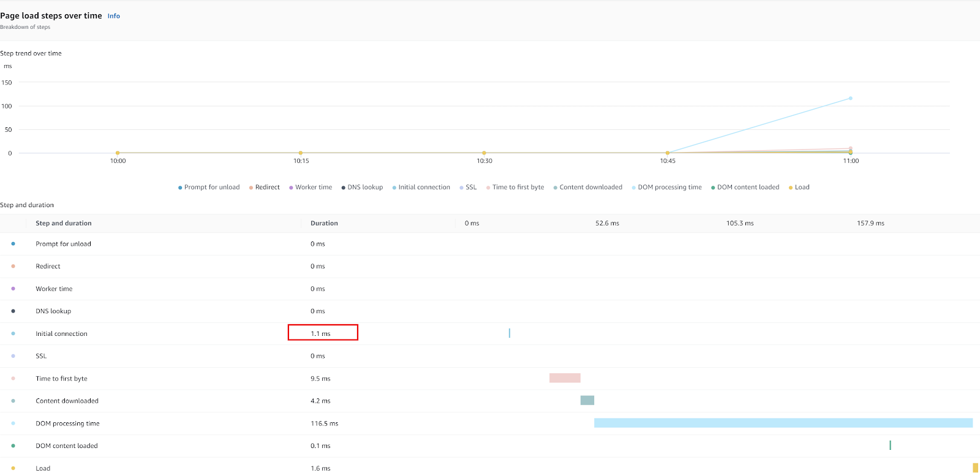Click the orange dot in Redirect row
The height and width of the screenshot is (475, 980).
(x=13, y=267)
